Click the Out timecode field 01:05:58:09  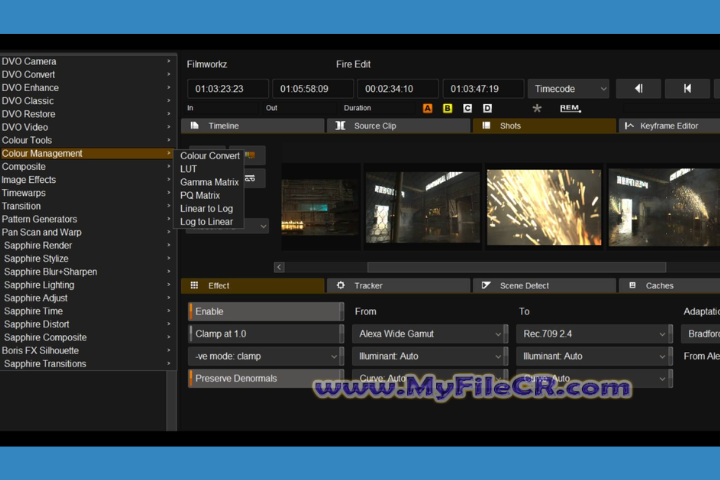(x=313, y=89)
